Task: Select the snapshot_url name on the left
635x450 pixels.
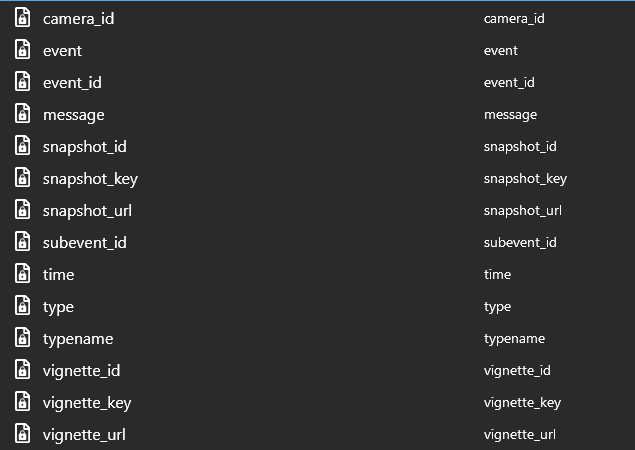Action: (87, 211)
